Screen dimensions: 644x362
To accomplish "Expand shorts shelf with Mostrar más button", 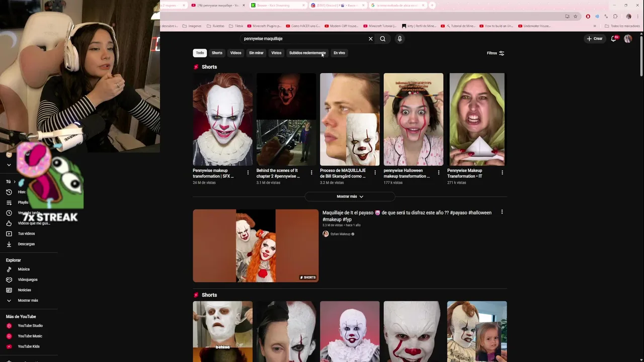I will [x=350, y=197].
